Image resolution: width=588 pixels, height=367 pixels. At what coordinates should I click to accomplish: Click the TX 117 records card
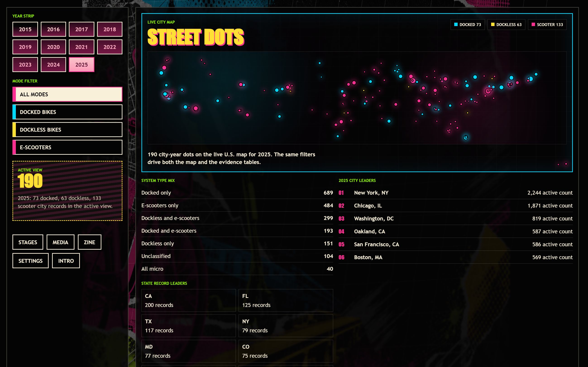(188, 326)
